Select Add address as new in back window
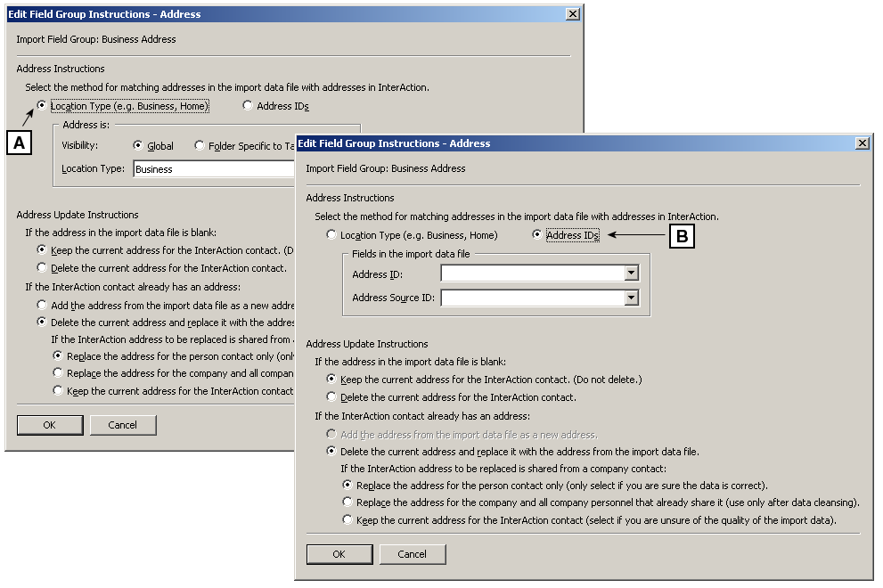883x588 pixels. click(42, 305)
